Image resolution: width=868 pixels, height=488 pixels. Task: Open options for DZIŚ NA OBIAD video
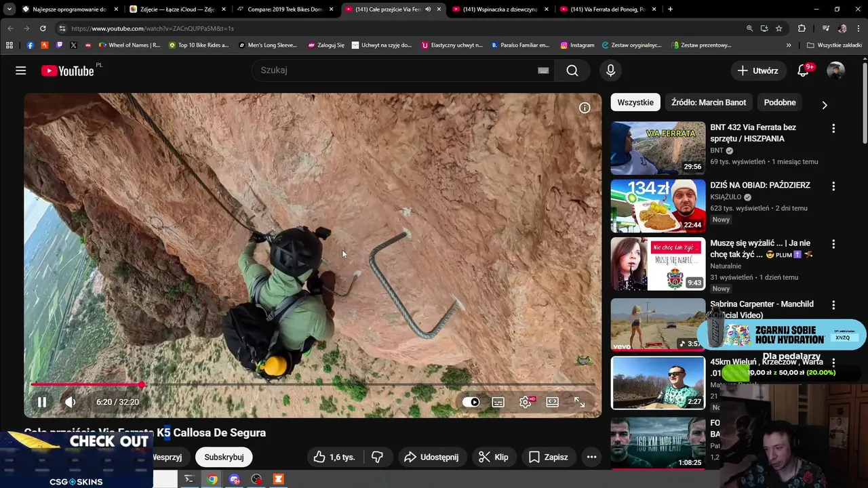(833, 186)
